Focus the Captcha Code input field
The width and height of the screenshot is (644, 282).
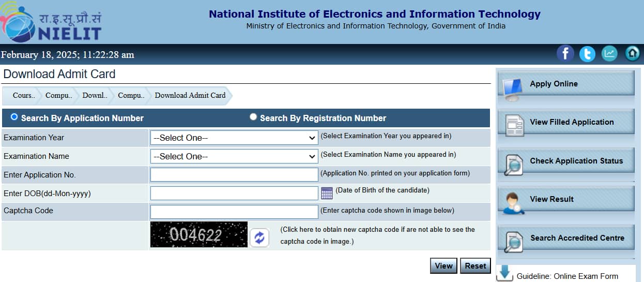[x=234, y=212]
